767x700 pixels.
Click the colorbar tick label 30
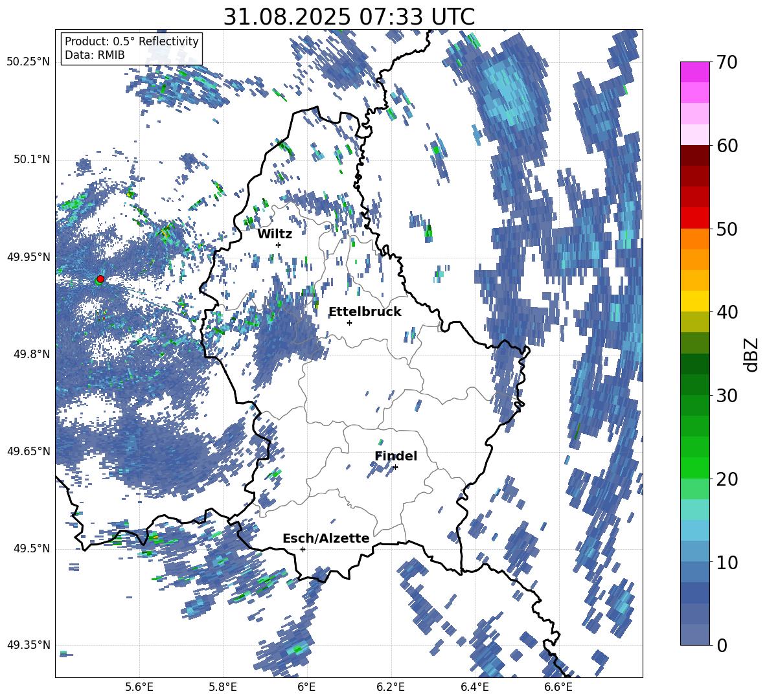pos(726,396)
